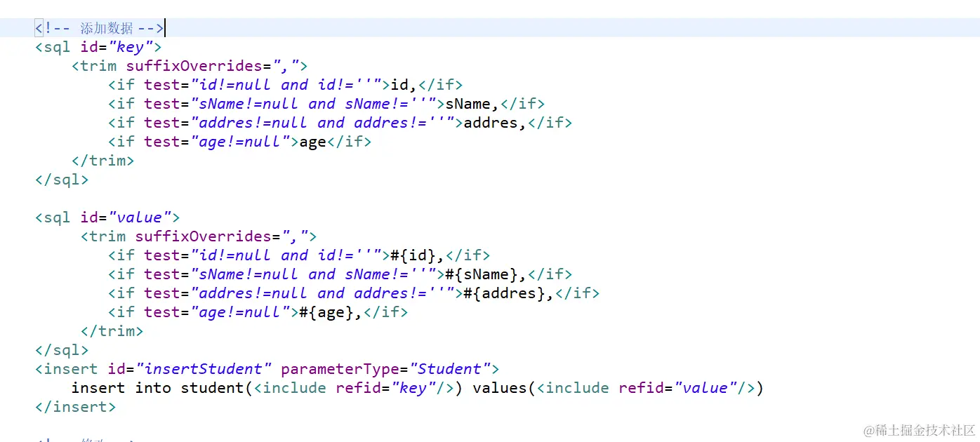The width and height of the screenshot is (980, 442).
Task: Click the text age without trailing comma
Action: pyautogui.click(x=313, y=142)
